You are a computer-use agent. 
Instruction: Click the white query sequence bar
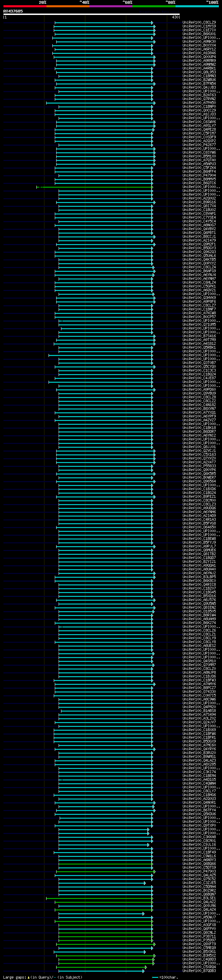tap(92, 15)
